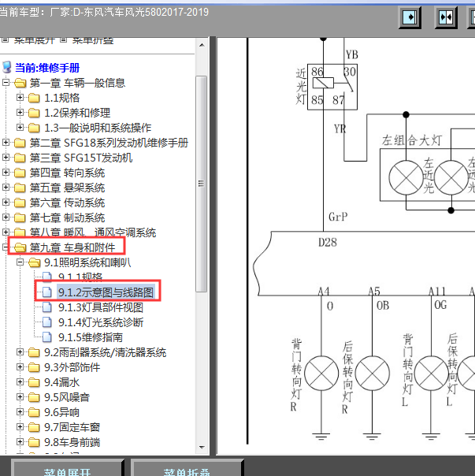Open 9.1.2示意图与线路图 page
The height and width of the screenshot is (476, 475).
coord(106,292)
